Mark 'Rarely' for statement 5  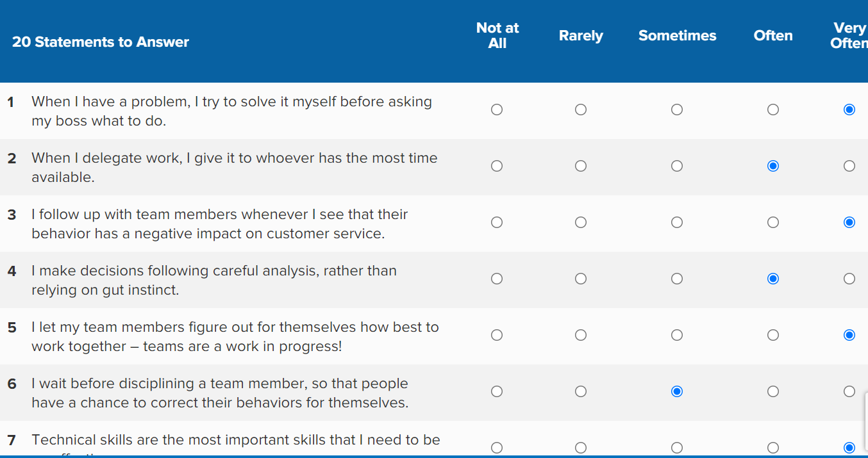pyautogui.click(x=581, y=335)
